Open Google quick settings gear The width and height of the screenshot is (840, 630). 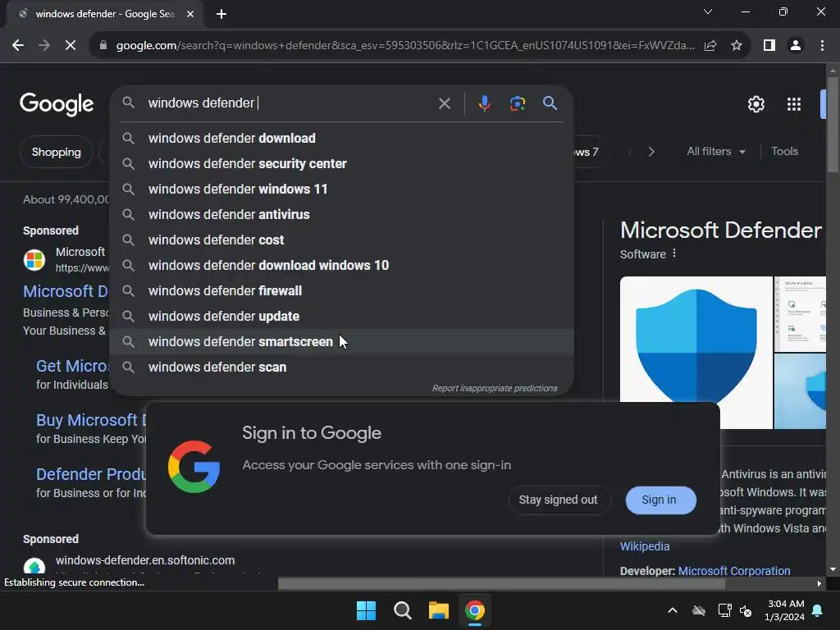(756, 104)
